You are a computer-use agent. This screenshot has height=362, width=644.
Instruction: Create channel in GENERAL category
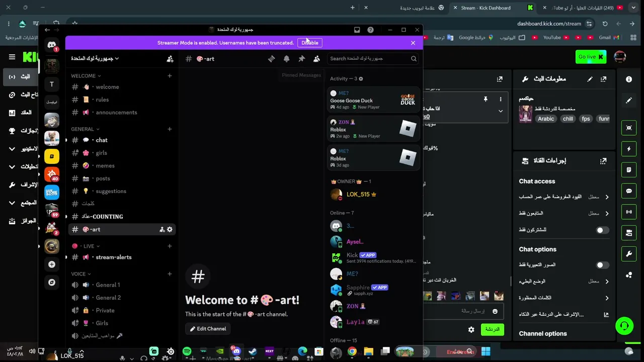tap(170, 129)
